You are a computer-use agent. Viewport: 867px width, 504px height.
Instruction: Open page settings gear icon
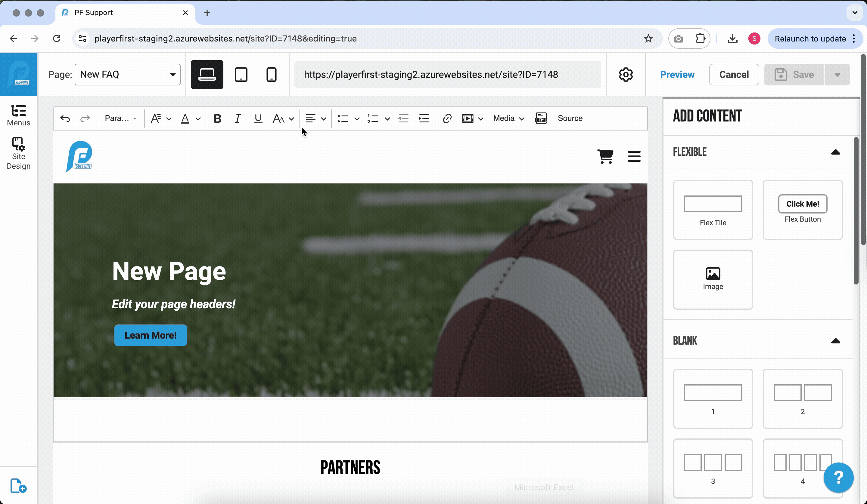(626, 75)
